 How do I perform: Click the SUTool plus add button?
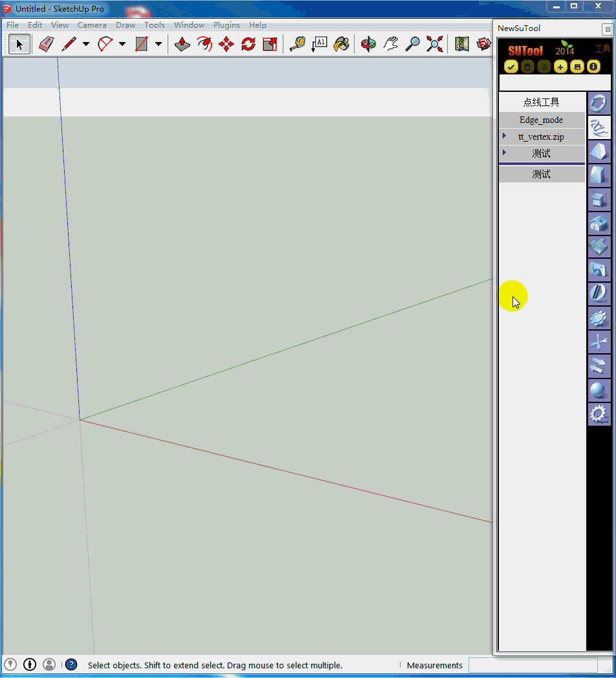560,67
